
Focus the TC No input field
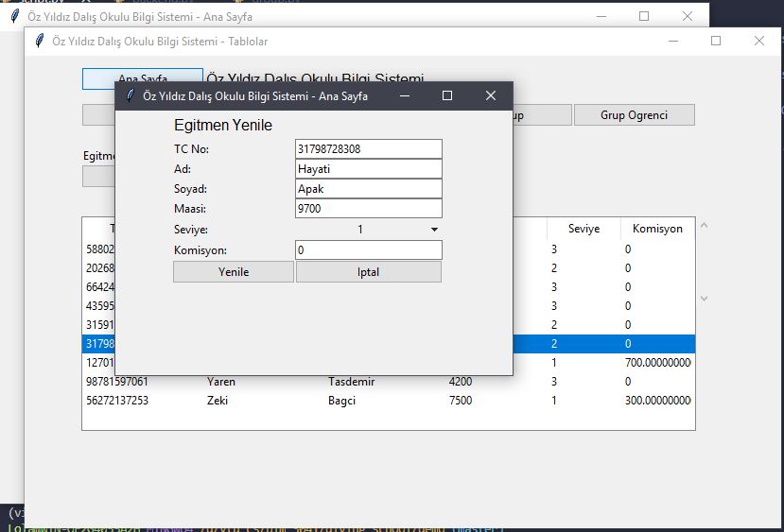(369, 149)
